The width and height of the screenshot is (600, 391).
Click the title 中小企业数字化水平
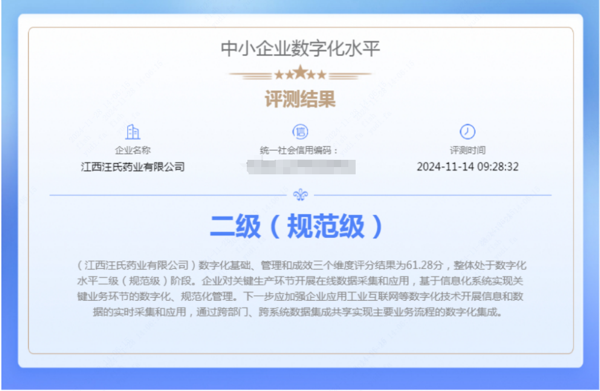(300, 49)
